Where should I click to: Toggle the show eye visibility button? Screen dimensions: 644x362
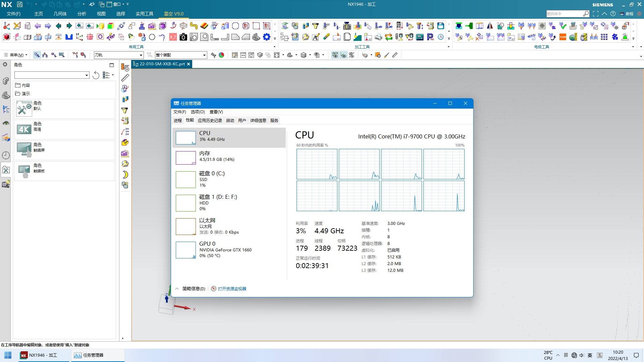[x=343, y=55]
